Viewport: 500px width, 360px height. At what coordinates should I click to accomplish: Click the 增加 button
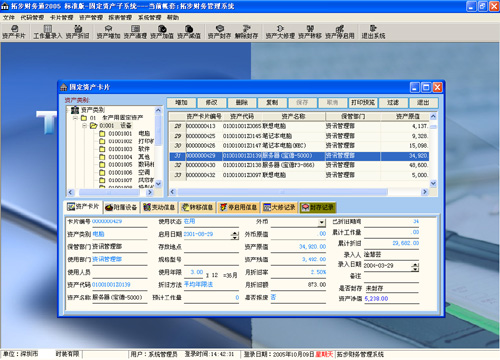coord(181,103)
